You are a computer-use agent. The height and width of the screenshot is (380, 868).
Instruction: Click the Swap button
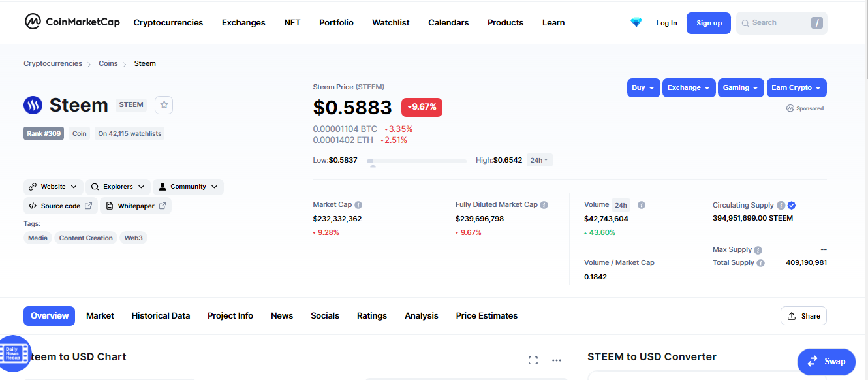point(826,362)
